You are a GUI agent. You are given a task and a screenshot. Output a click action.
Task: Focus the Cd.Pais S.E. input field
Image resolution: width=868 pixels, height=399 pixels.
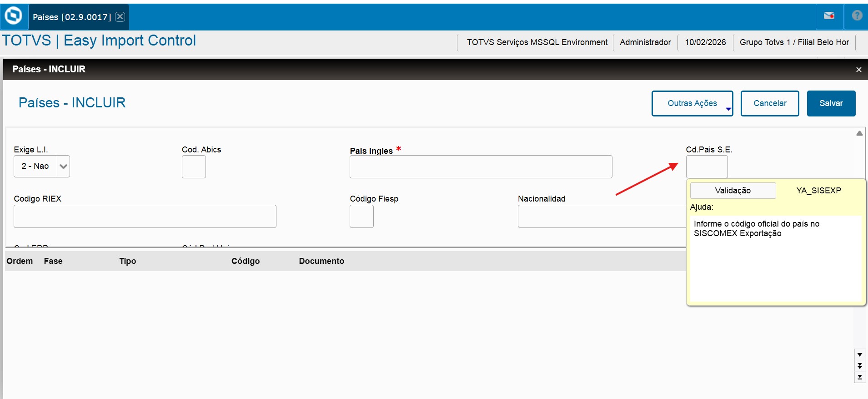(707, 167)
